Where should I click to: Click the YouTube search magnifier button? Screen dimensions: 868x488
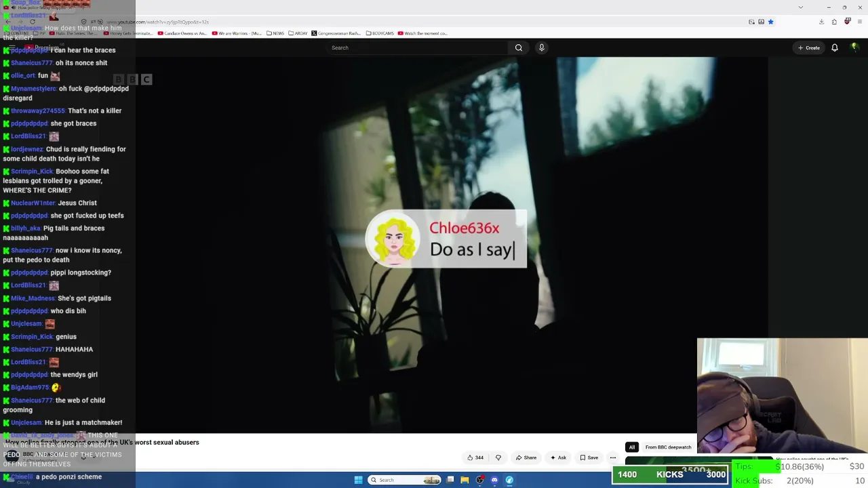click(519, 47)
